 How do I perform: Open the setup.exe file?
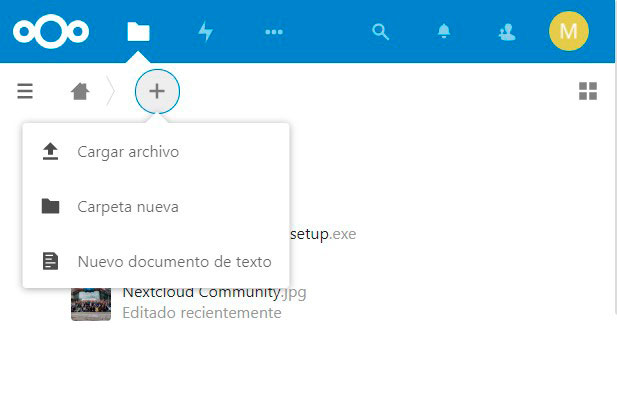click(x=323, y=234)
